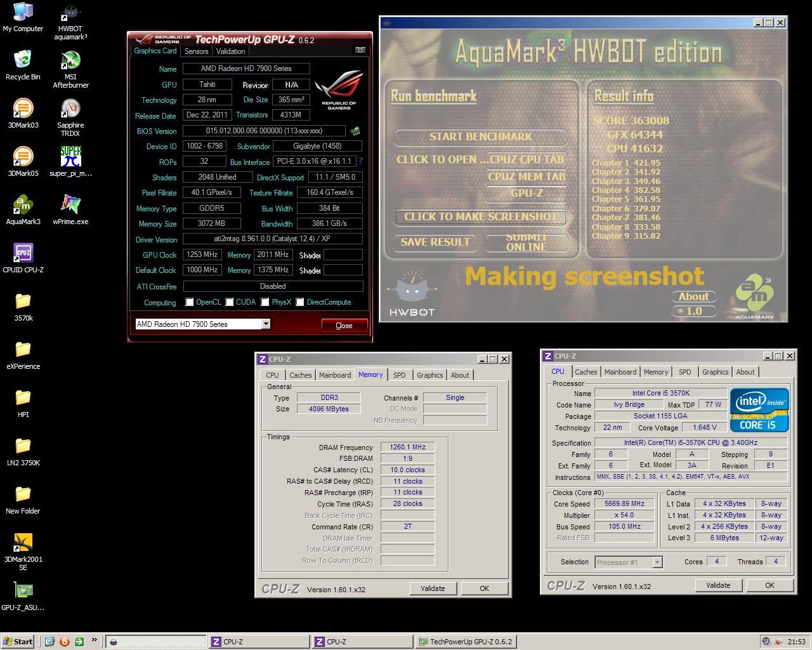The height and width of the screenshot is (650, 812).
Task: Open the HPI folder
Action: point(23,403)
